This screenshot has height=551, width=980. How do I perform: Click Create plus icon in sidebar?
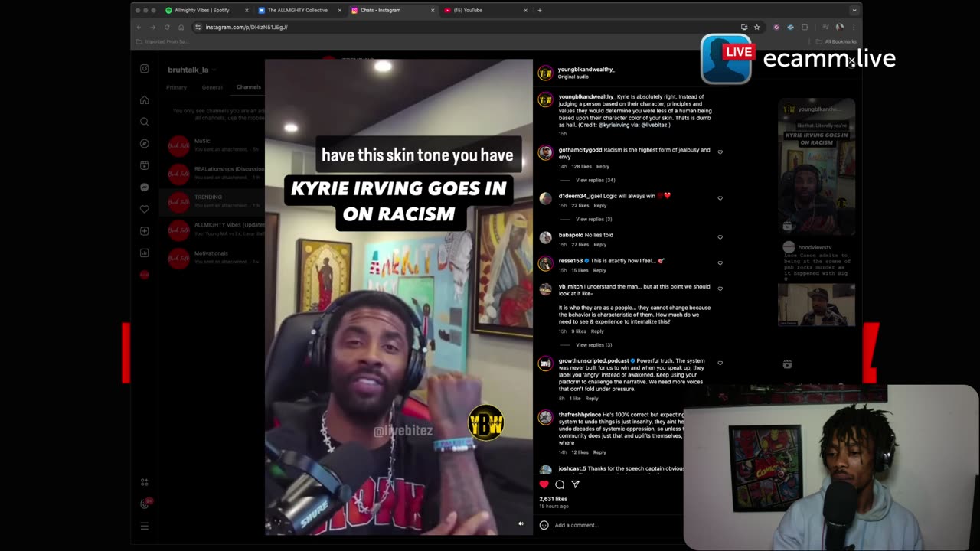pyautogui.click(x=144, y=231)
